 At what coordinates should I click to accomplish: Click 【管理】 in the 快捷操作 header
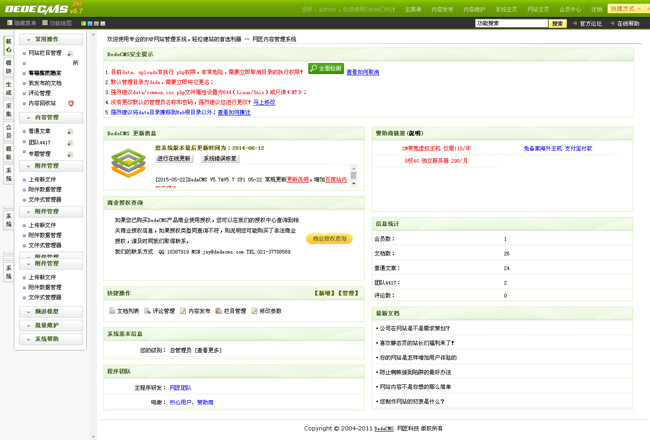pos(348,293)
